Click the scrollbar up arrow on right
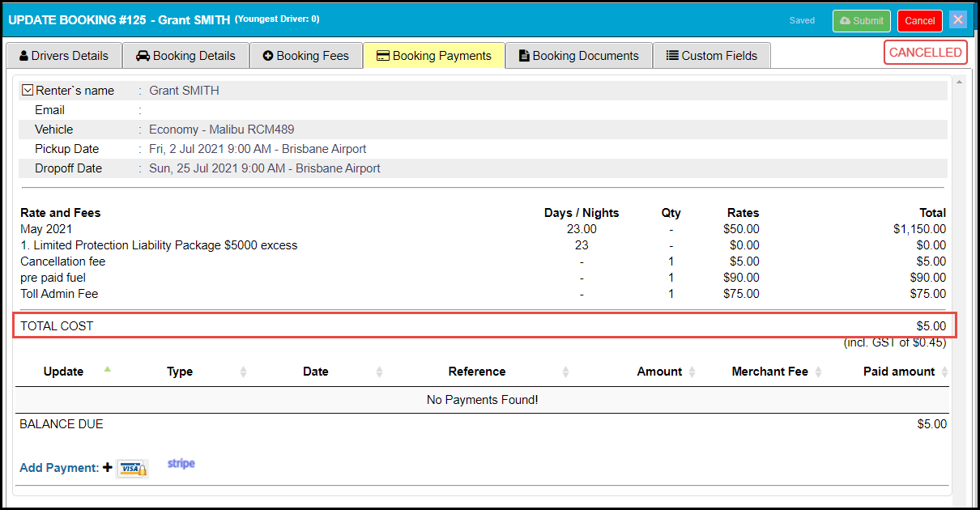This screenshot has height=510, width=980. pyautogui.click(x=958, y=83)
